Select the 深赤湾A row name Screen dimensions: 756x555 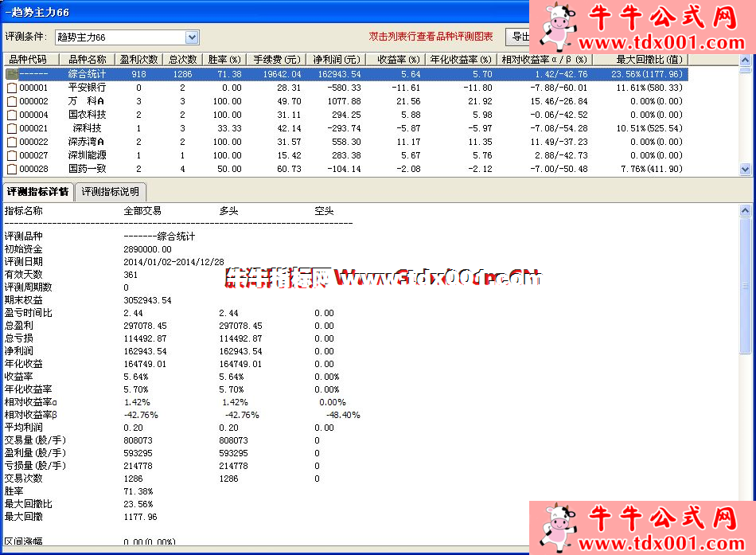86,142
